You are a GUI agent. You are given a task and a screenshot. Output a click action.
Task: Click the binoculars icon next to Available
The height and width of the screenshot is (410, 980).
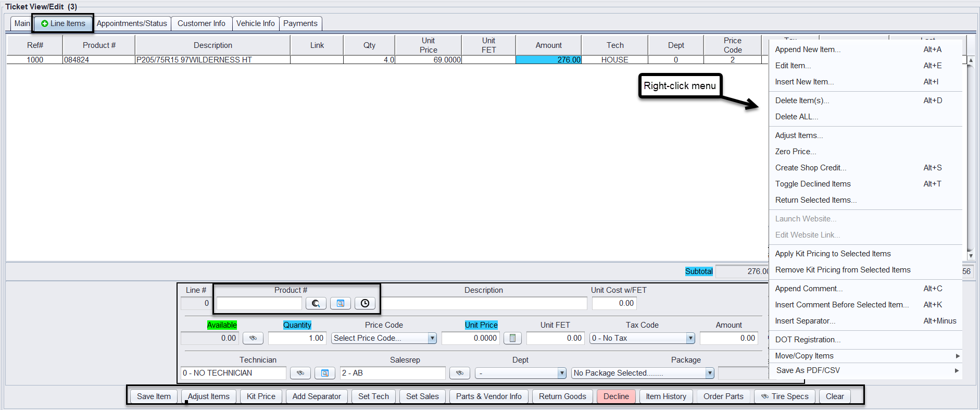(253, 338)
